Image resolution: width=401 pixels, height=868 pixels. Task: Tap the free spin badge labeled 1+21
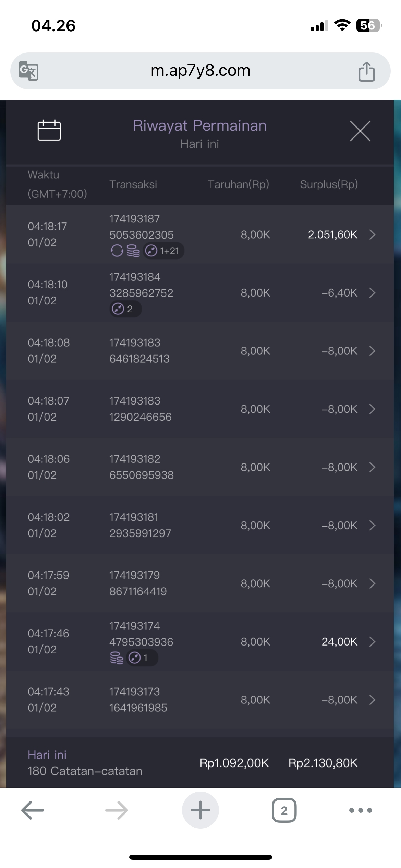[163, 251]
